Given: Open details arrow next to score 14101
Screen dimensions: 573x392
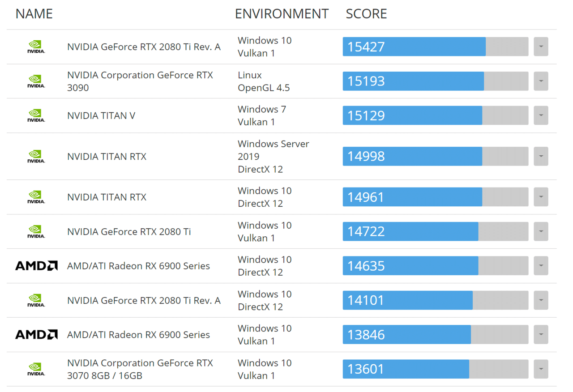Looking at the screenshot, I should [x=541, y=300].
